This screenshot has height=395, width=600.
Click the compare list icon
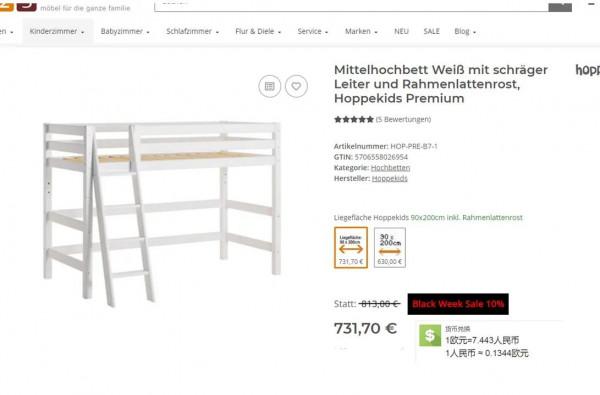tap(270, 86)
